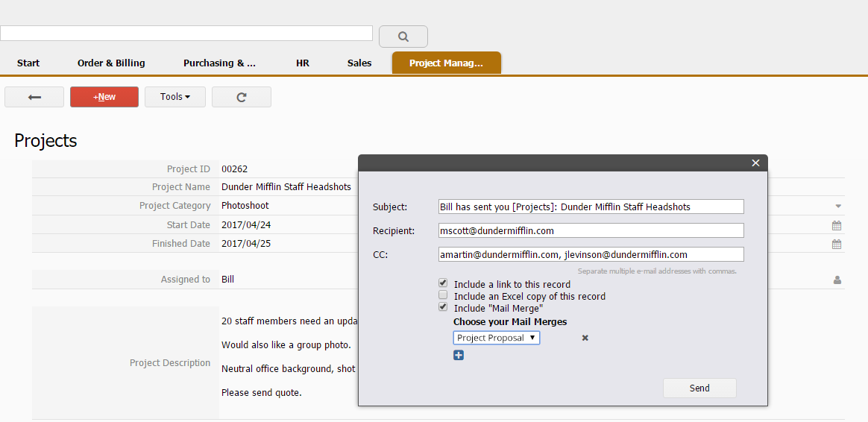Click the Photoshoot category value
This screenshot has height=422, width=868.
pos(245,206)
